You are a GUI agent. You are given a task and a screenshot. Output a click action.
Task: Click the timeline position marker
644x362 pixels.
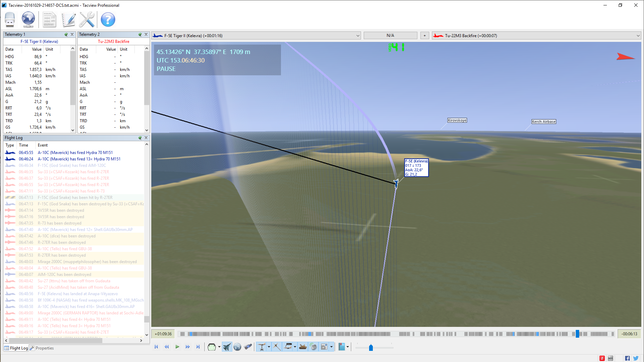(x=577, y=334)
